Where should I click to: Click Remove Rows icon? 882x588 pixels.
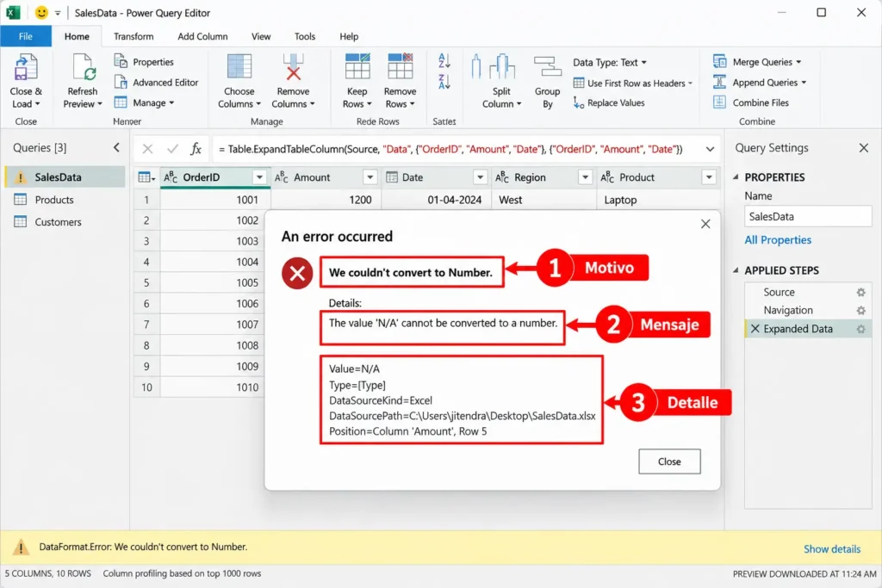[400, 66]
